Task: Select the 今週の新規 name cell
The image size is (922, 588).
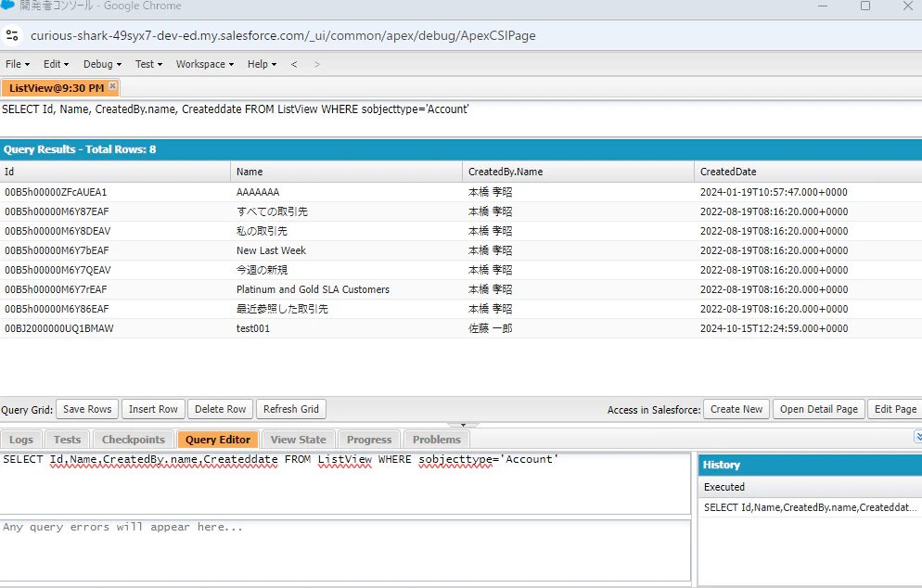Action: 346,270
